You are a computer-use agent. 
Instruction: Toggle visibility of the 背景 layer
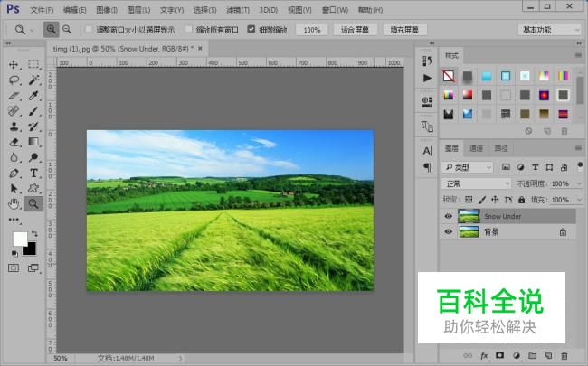pos(448,232)
